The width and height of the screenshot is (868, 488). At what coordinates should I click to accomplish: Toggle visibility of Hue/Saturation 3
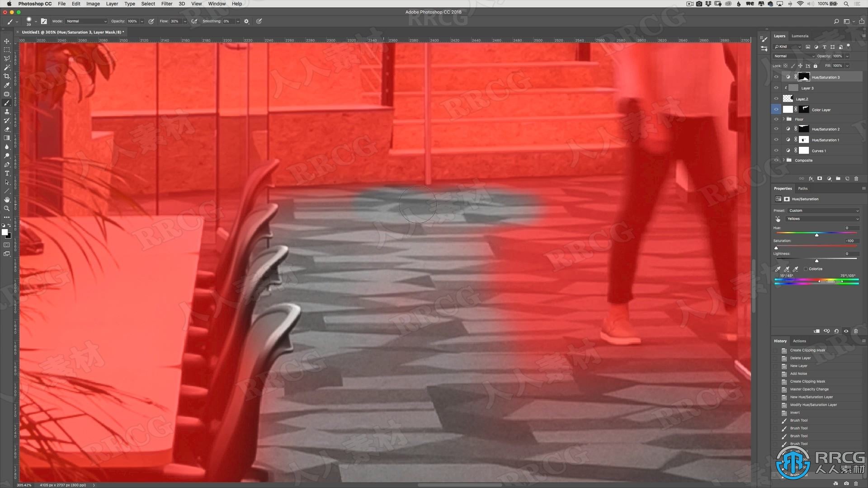coord(776,77)
